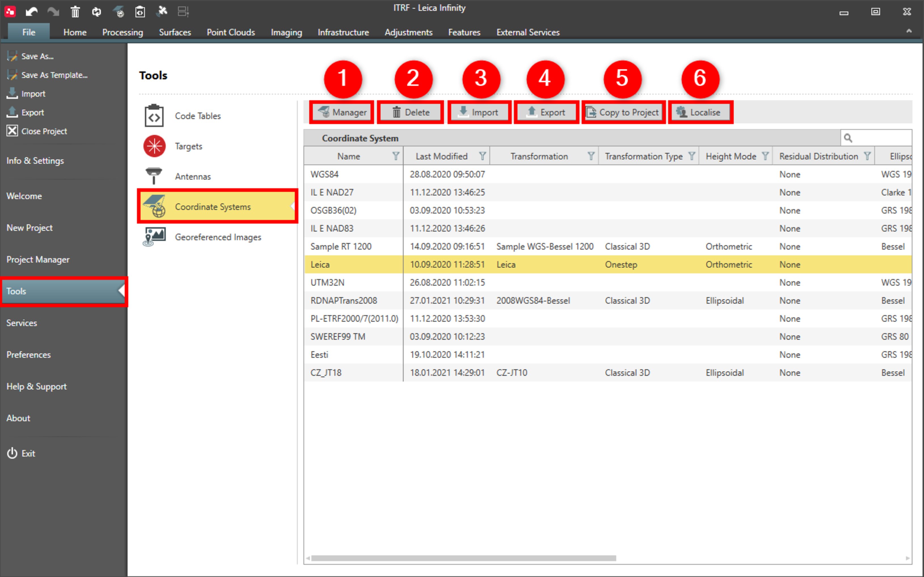The width and height of the screenshot is (924, 577).
Task: Open External Services tab
Action: pyautogui.click(x=528, y=32)
